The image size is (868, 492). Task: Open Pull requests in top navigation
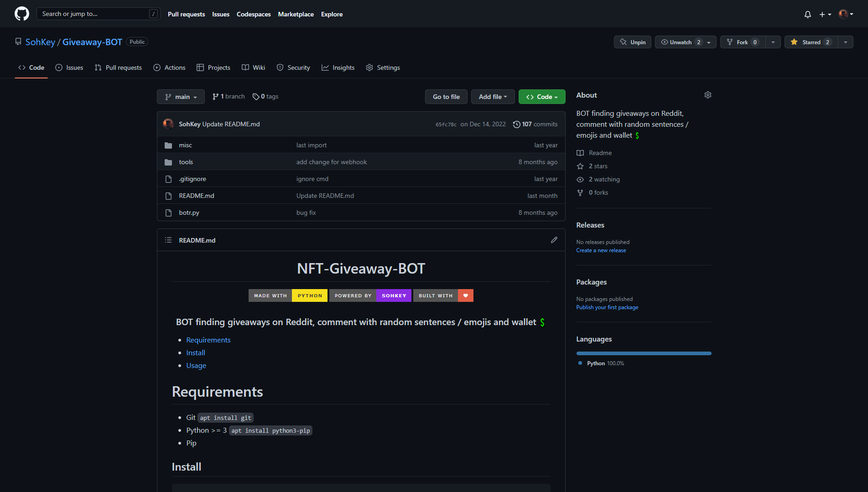pyautogui.click(x=186, y=14)
